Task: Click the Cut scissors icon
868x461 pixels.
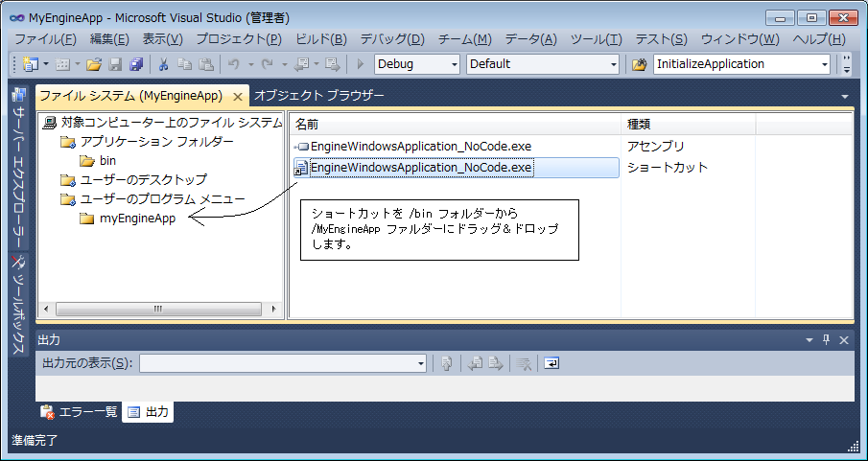Action: [x=163, y=64]
